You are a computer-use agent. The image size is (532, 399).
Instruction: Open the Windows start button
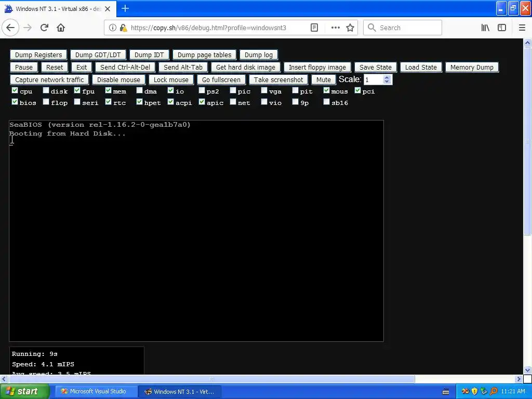click(x=25, y=392)
